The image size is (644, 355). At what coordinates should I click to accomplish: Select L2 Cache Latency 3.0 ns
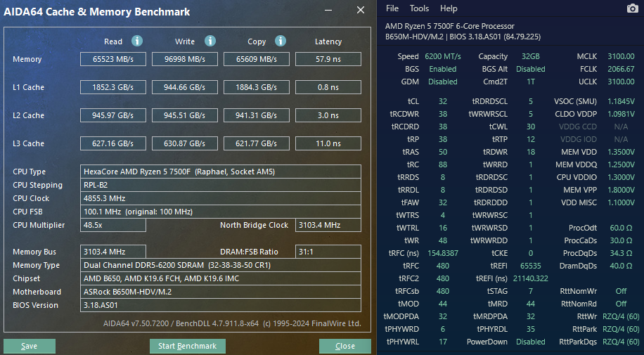point(328,115)
